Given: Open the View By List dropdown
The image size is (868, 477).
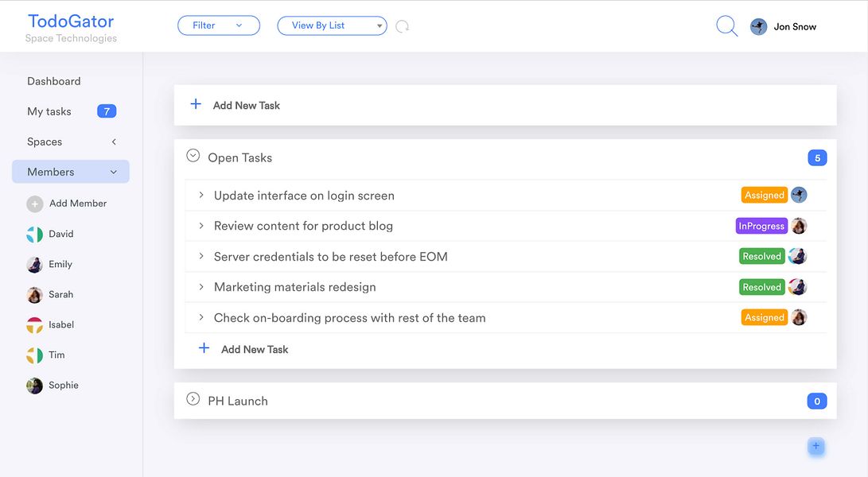Looking at the screenshot, I should coord(332,25).
